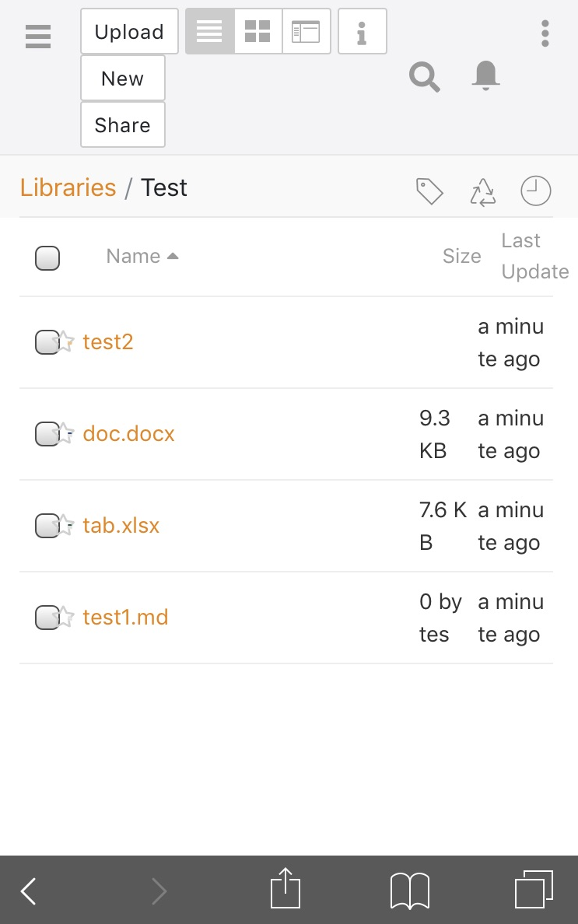Click the Upload button

pyautogui.click(x=129, y=31)
